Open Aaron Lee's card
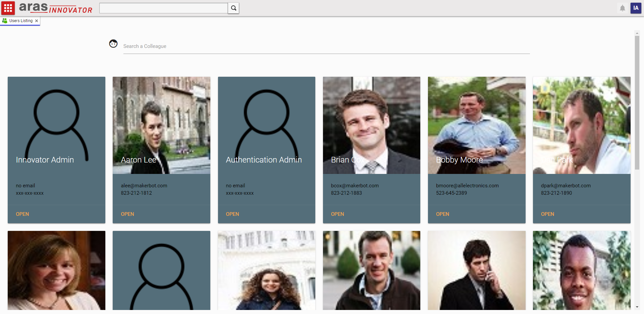 [127, 214]
